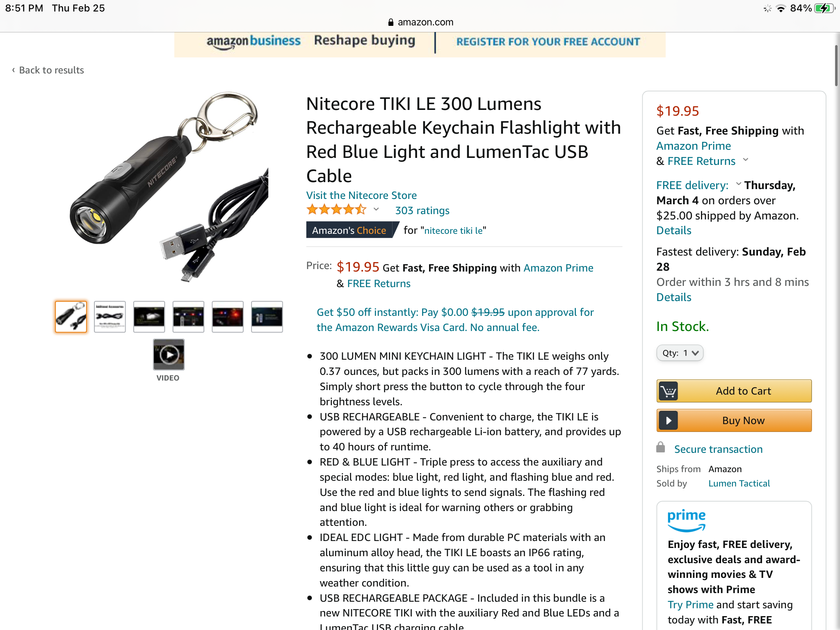
Task: Click the play arrow icon on Buy Now
Action: 668,420
